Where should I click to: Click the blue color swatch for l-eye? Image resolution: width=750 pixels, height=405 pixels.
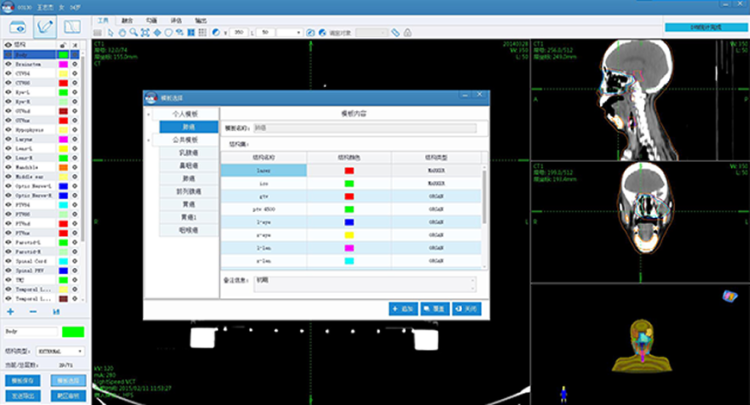click(349, 222)
